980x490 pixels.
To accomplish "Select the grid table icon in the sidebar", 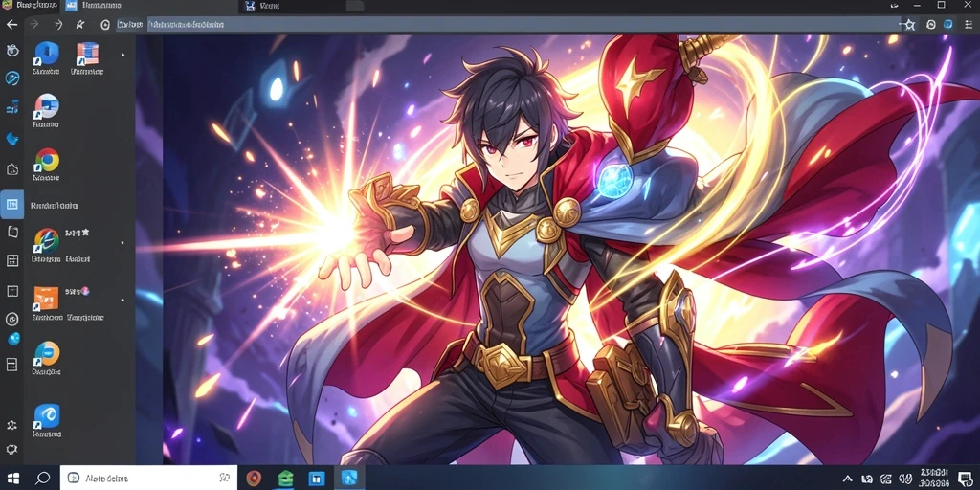I will coord(11,260).
